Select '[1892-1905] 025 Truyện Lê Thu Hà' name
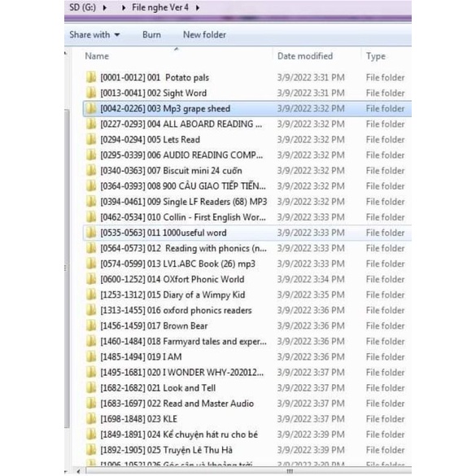Image resolution: width=476 pixels, height=476 pixels. [x=166, y=450]
